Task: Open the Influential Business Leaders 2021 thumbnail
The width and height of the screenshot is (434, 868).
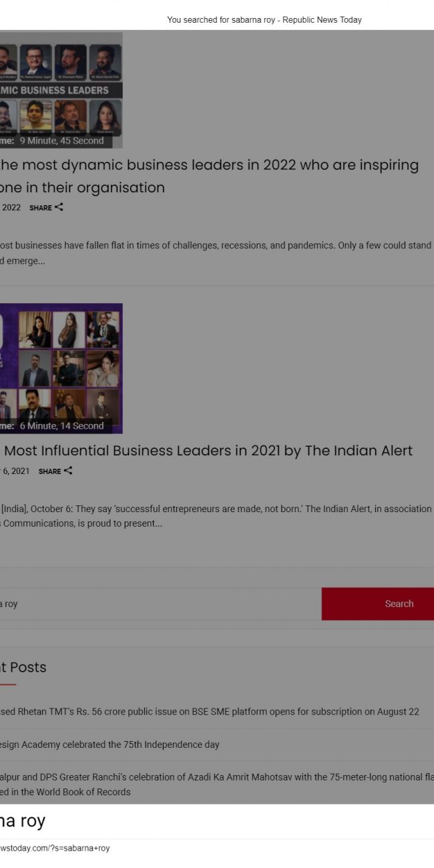Action: point(61,369)
